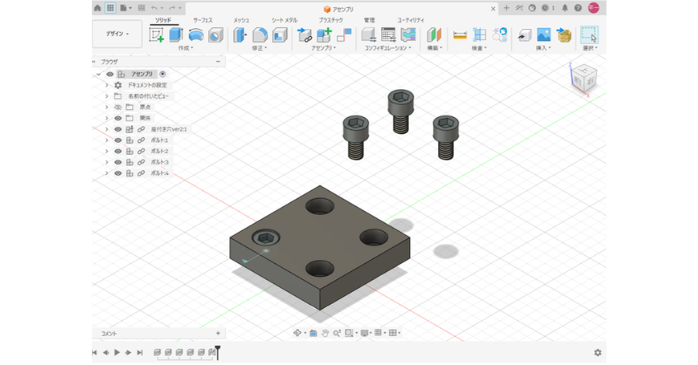Undo the last action
Image resolution: width=698 pixels, height=365 pixels.
(x=154, y=8)
